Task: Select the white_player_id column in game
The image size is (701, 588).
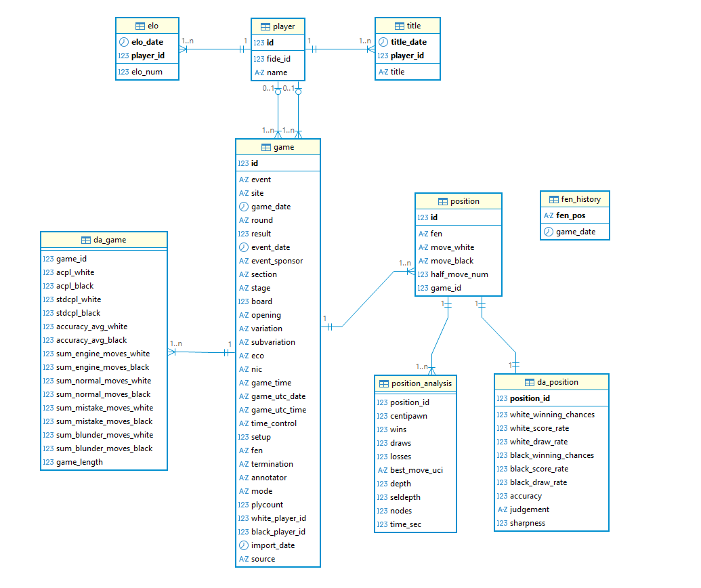Action: (x=278, y=518)
